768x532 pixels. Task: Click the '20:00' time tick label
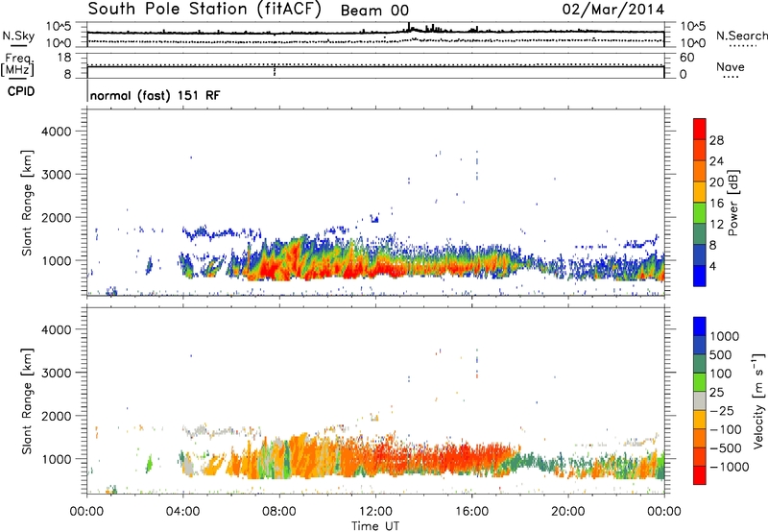coord(567,512)
